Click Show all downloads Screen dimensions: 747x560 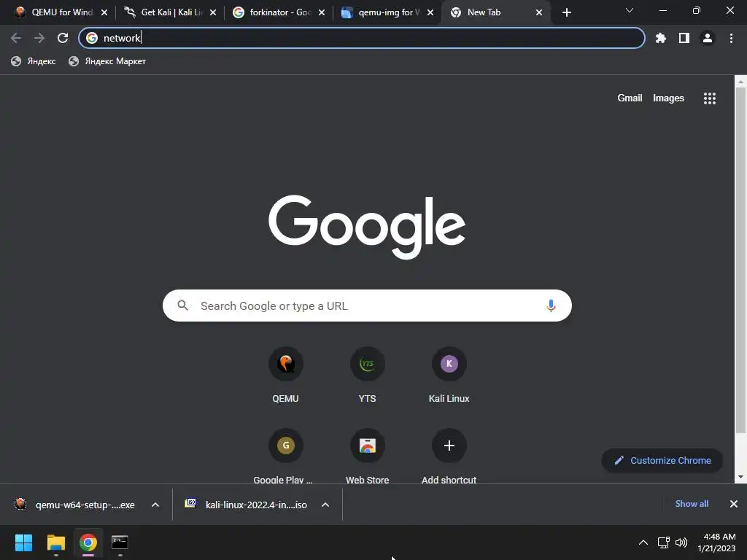(x=692, y=504)
